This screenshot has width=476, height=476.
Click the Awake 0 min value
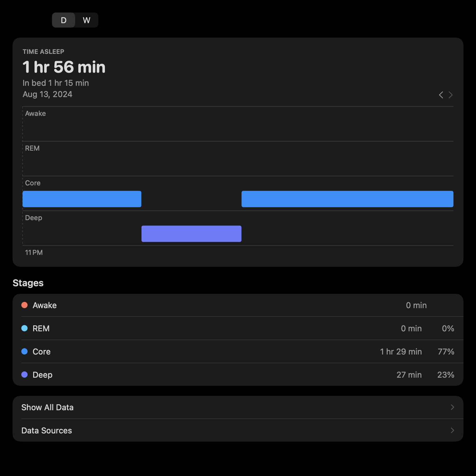416,305
